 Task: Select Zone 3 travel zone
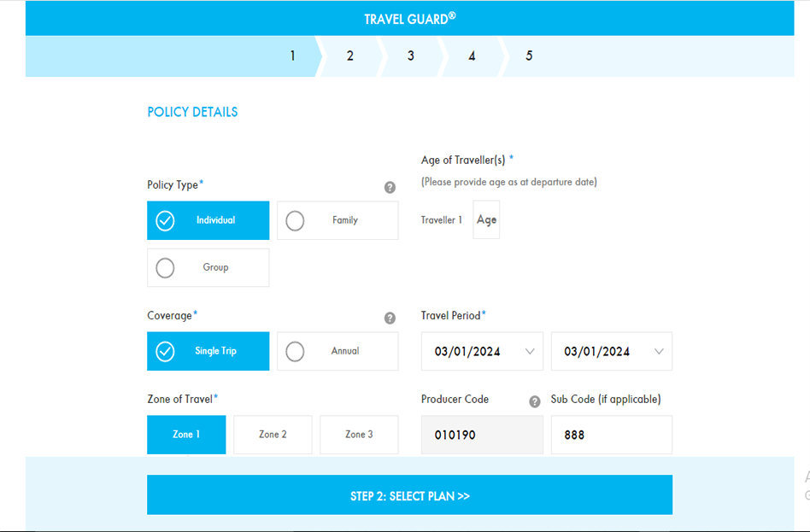(359, 435)
